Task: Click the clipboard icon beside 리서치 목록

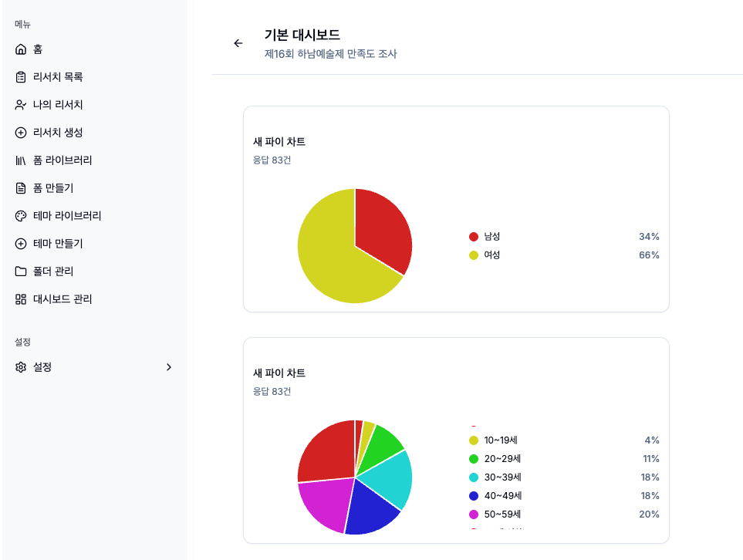Action: pos(21,77)
